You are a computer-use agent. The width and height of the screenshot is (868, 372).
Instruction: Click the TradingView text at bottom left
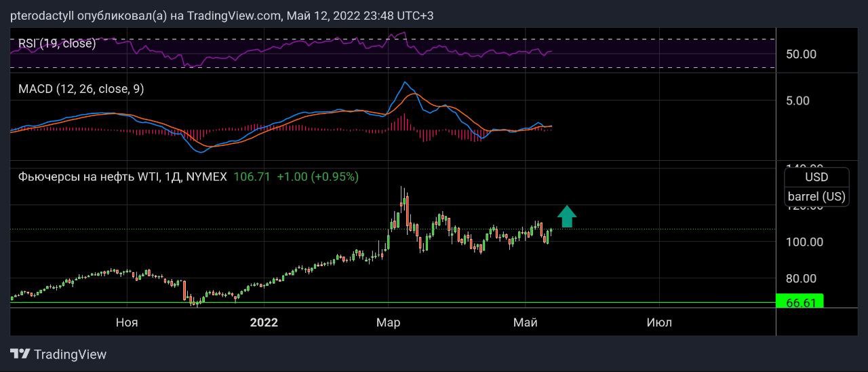70,354
